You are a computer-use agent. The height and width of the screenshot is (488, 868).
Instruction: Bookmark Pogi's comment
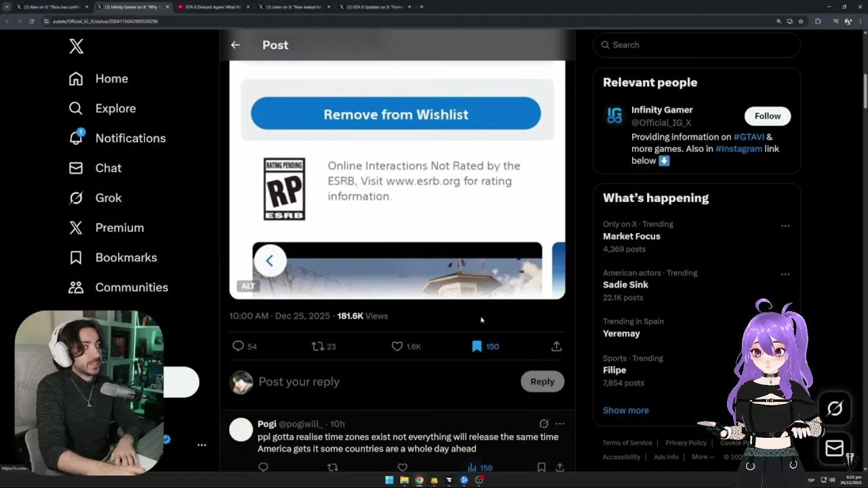[541, 467]
